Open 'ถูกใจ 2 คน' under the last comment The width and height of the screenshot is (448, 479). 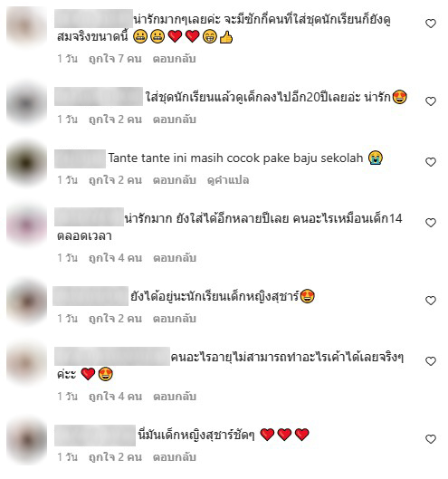[x=115, y=457]
